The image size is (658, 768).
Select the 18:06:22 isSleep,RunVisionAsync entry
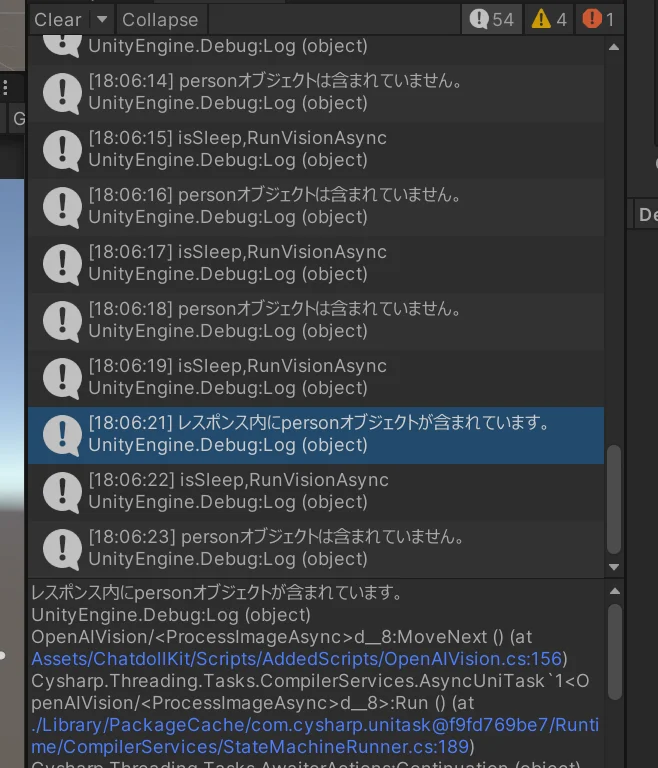pyautogui.click(x=316, y=492)
